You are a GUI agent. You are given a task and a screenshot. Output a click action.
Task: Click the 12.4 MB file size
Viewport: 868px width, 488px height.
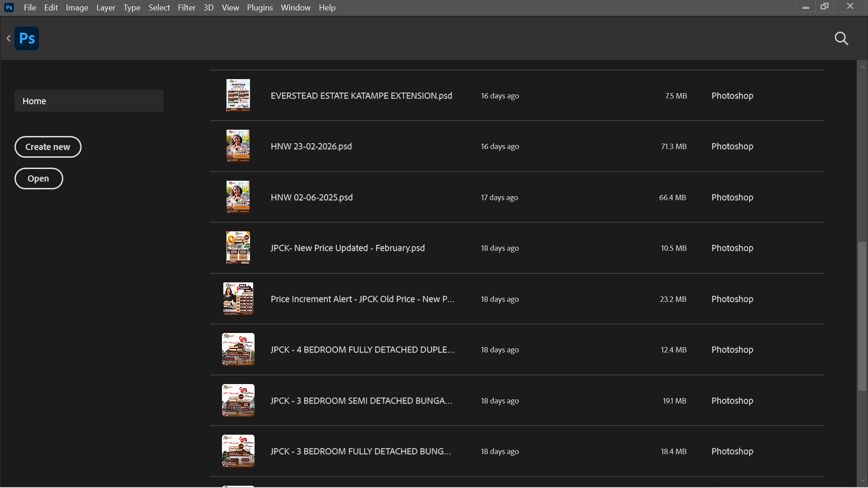(x=674, y=350)
